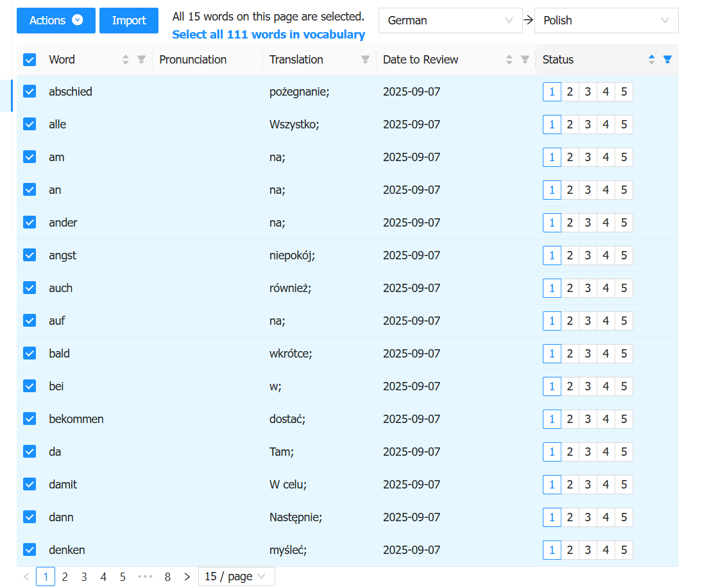
Task: Go to page 5
Action: (x=123, y=576)
